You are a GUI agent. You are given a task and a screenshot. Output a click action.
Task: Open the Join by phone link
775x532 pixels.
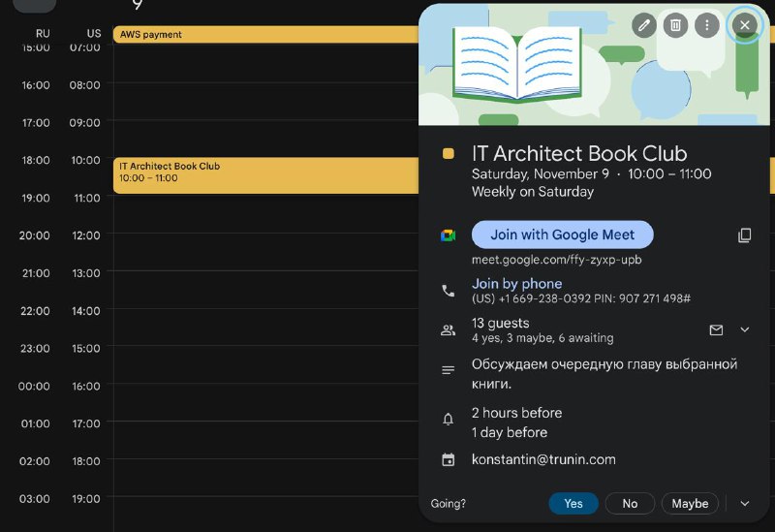(x=516, y=283)
